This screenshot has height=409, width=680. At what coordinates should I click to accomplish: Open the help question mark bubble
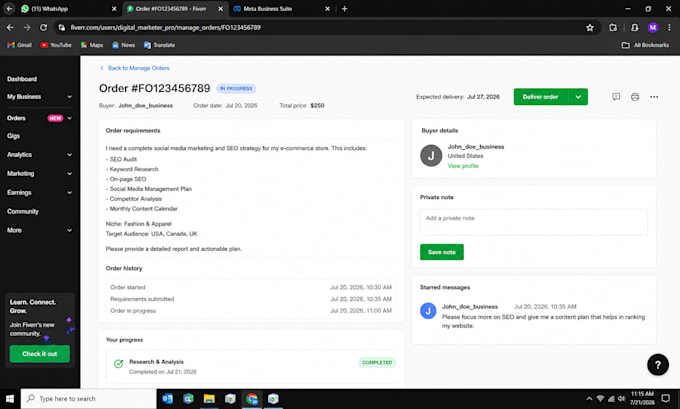(658, 365)
